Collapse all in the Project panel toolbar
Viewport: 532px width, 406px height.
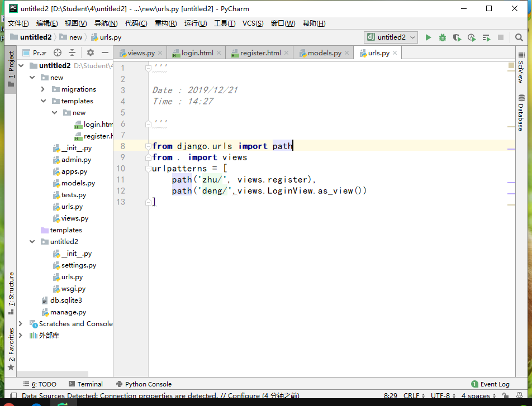72,52
